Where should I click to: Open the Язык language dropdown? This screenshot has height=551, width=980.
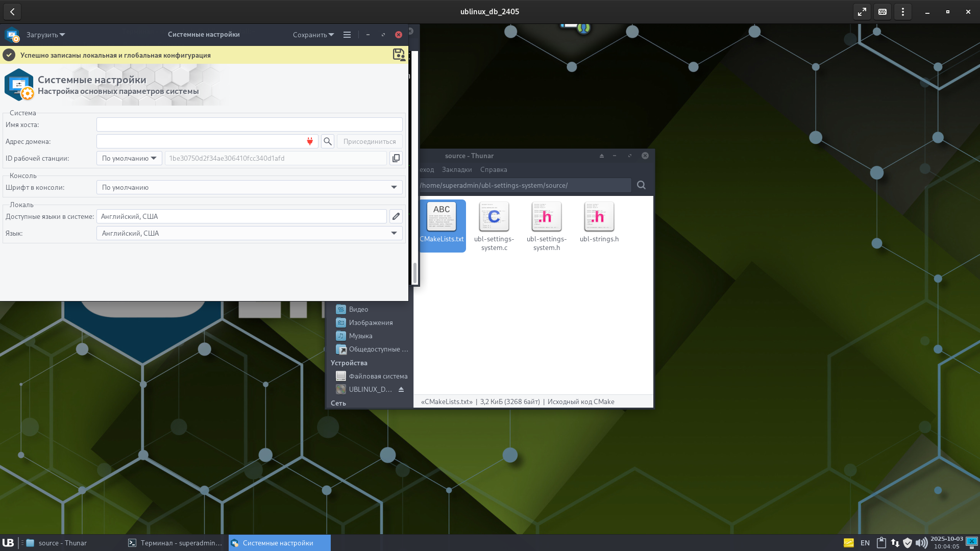[249, 233]
